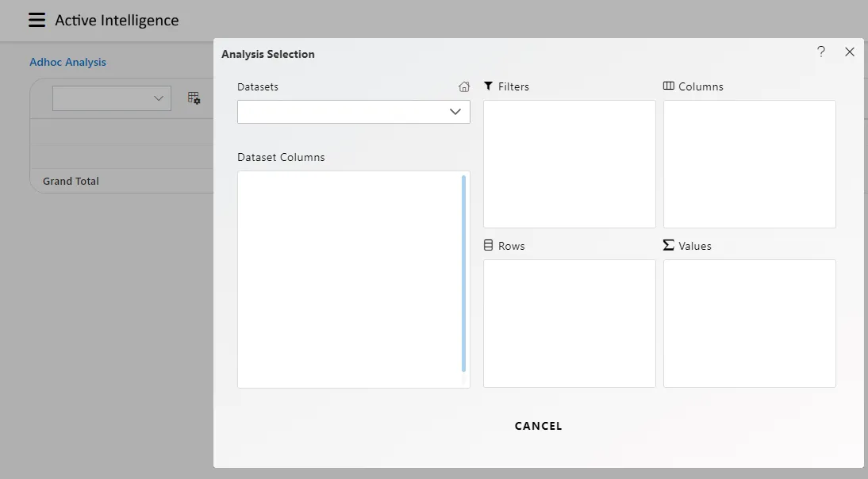
Task: Open the Adhoc Analysis link
Action: click(x=67, y=62)
